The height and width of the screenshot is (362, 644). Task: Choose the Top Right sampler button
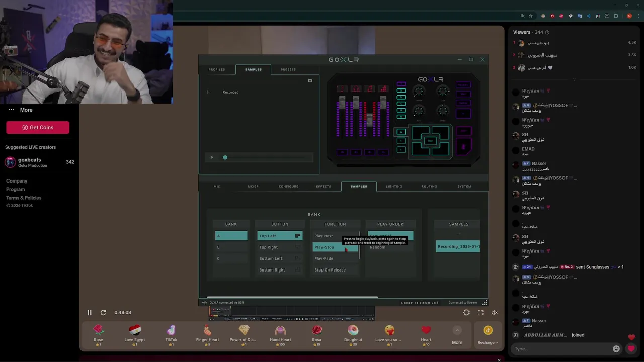(x=280, y=247)
